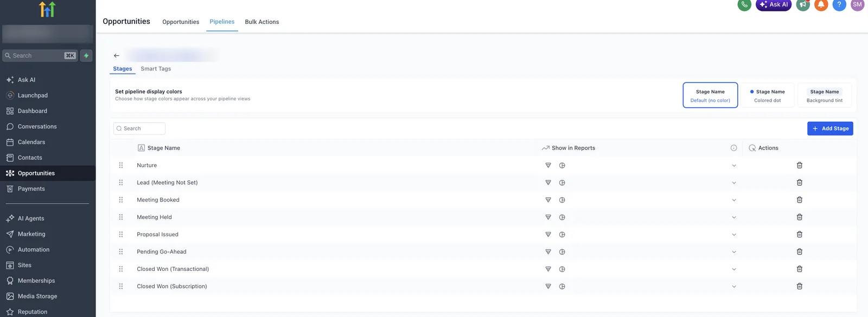This screenshot has width=868, height=317.
Task: Toggle pie chart for Proposal Issued
Action: (x=562, y=235)
